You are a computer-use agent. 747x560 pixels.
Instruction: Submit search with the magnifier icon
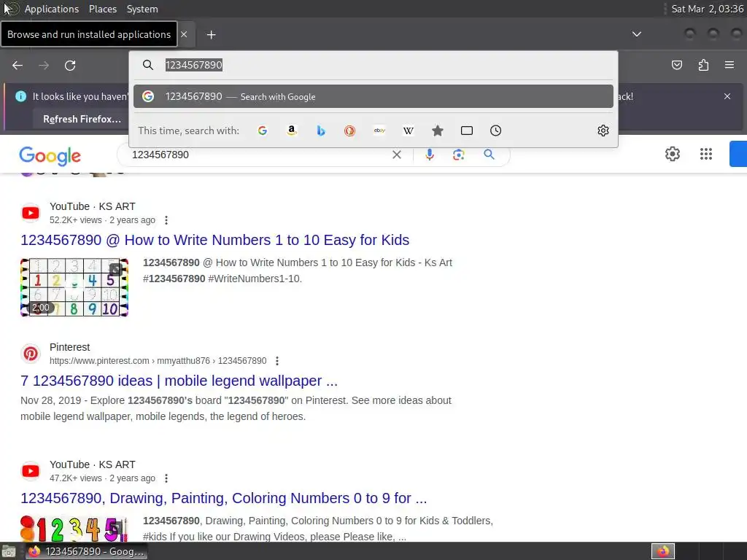489,155
